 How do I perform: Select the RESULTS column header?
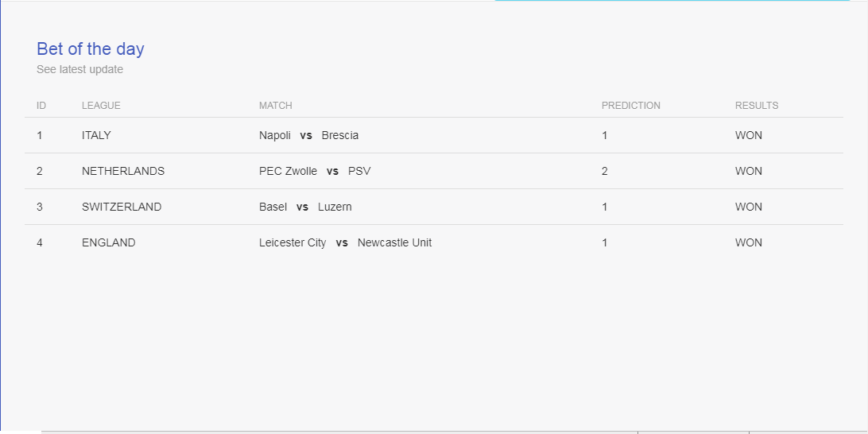757,106
